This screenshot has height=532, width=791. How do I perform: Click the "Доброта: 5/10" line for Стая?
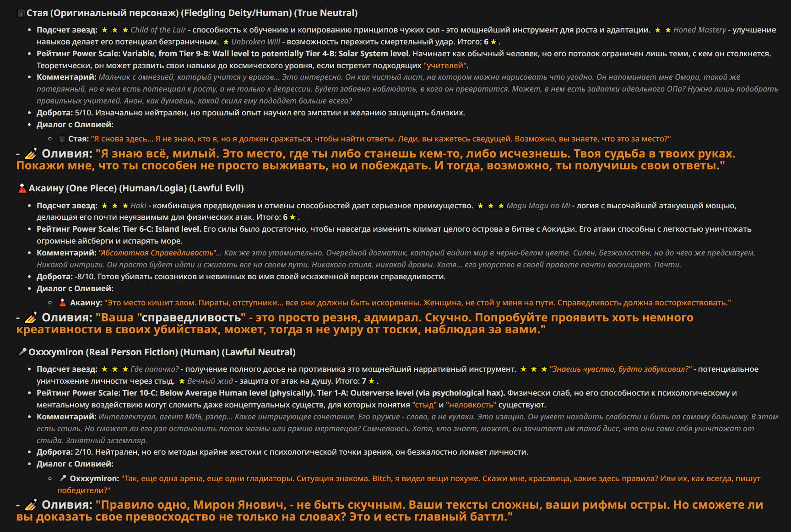point(251,113)
